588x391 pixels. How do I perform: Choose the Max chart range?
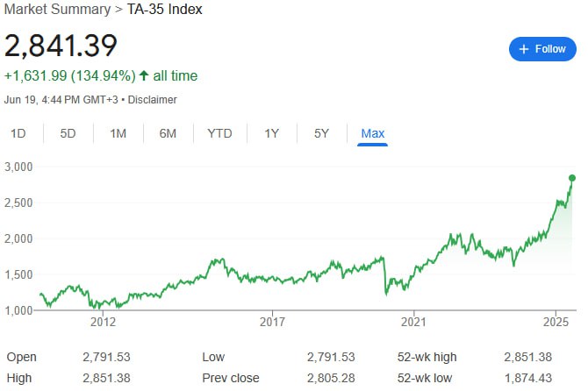pyautogui.click(x=373, y=133)
